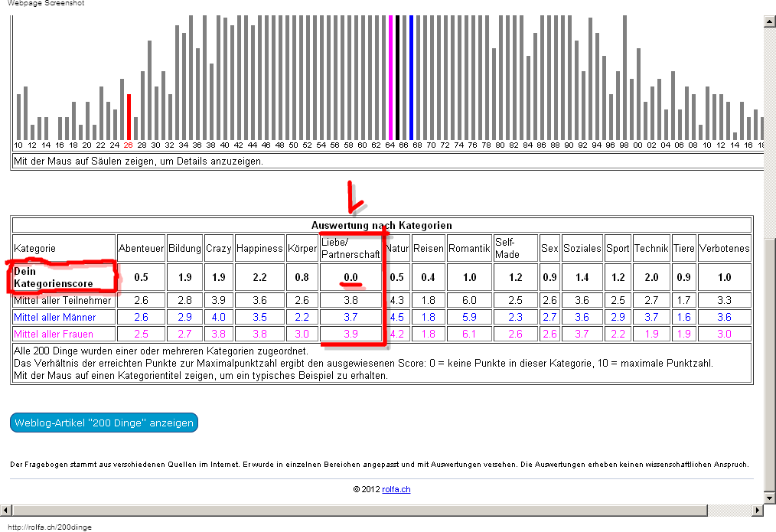Open the Weblog-Artikel "200 Dinge" anzeigen button
776x532 pixels.
[x=104, y=423]
